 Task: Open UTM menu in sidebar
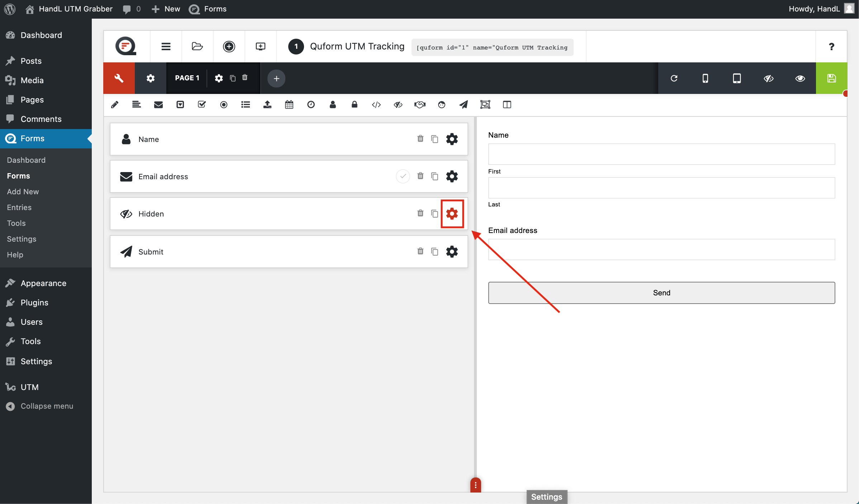tap(29, 387)
